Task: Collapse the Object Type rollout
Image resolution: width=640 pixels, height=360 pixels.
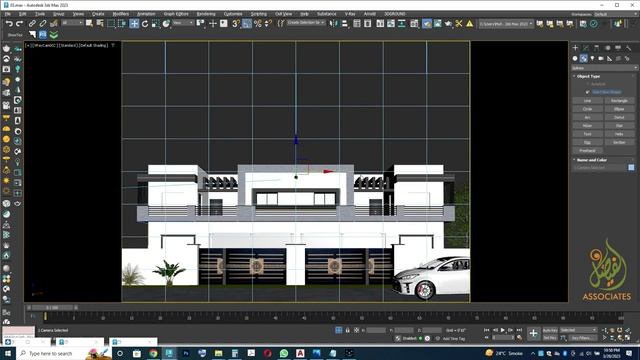Action: pos(588,76)
